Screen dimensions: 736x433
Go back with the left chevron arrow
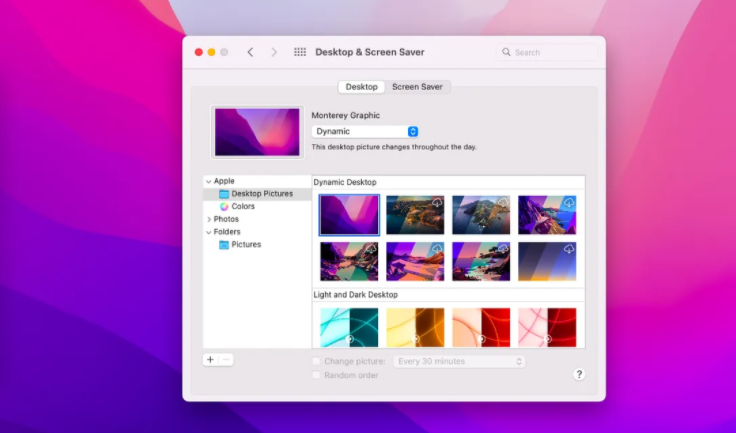(250, 52)
